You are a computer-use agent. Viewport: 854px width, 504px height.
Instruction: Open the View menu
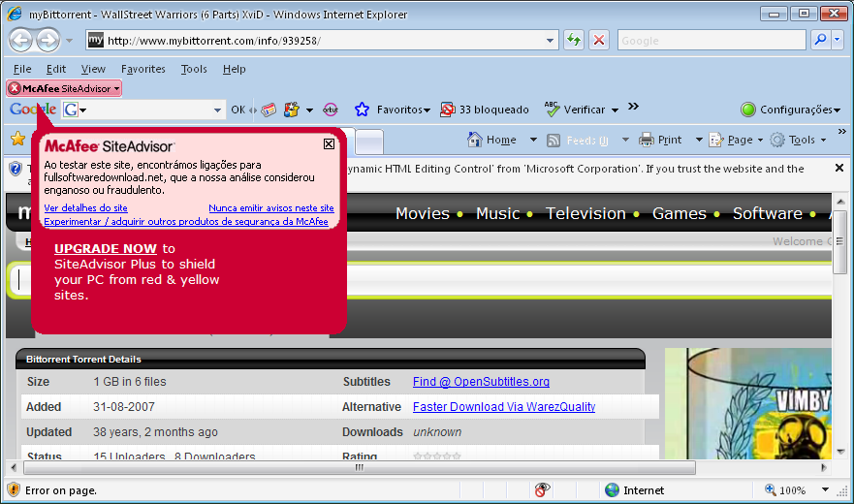(93, 69)
